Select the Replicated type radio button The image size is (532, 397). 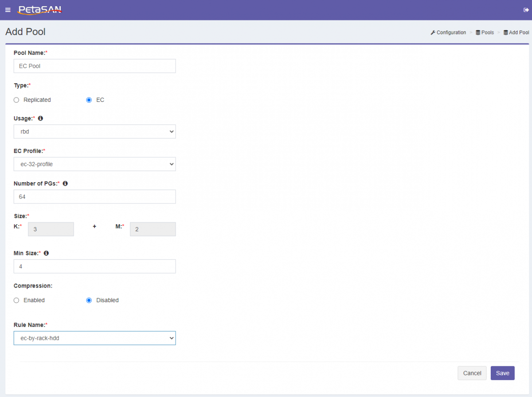pos(16,100)
